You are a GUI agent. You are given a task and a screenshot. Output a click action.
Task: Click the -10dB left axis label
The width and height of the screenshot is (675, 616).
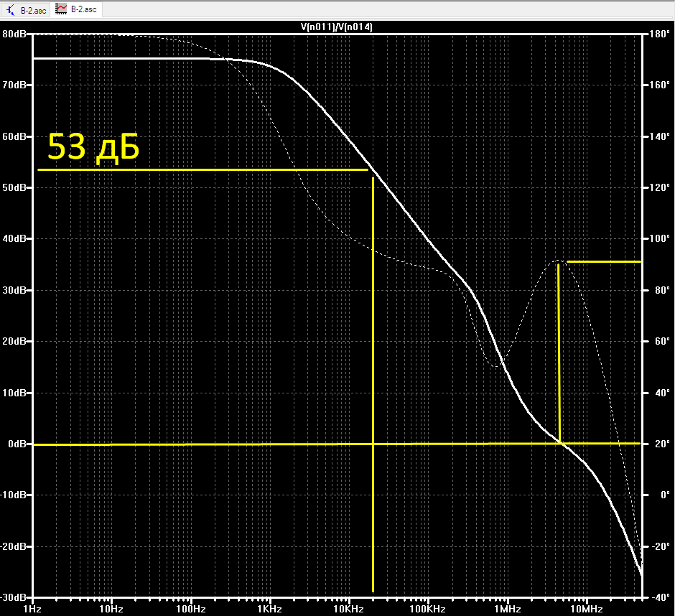(14, 495)
